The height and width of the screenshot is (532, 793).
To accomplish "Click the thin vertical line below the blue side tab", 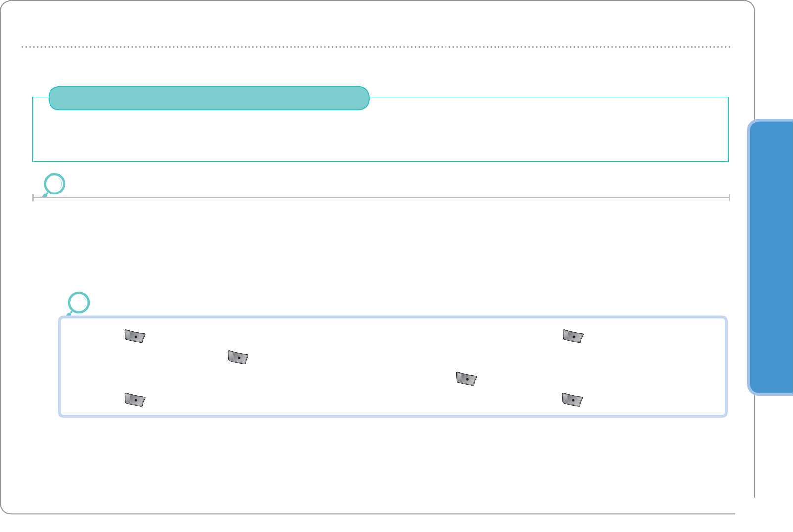I will [x=755, y=445].
